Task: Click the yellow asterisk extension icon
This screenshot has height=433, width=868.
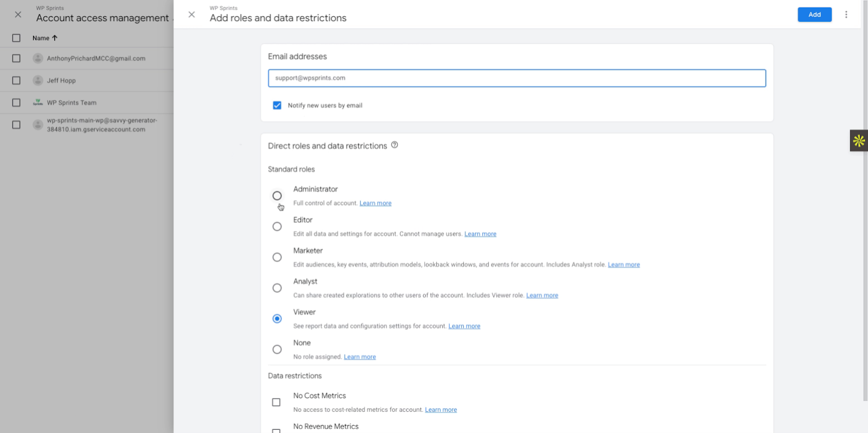Action: coord(858,141)
